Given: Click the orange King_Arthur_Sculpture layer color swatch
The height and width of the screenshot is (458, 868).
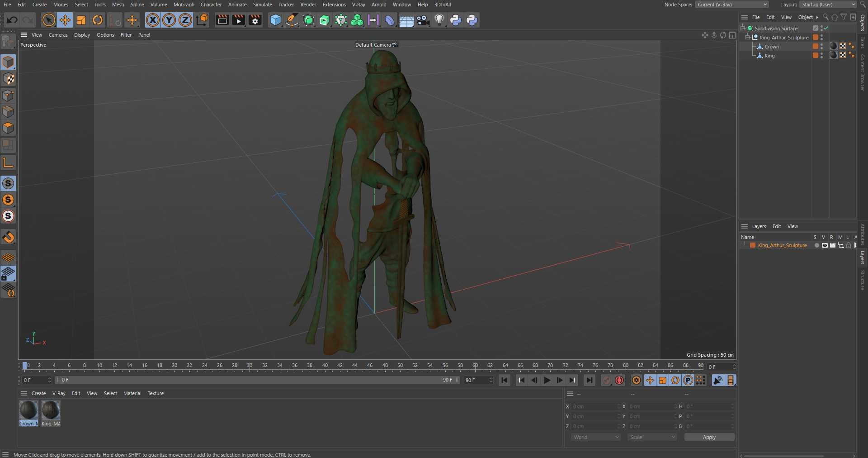Looking at the screenshot, I should 753,245.
